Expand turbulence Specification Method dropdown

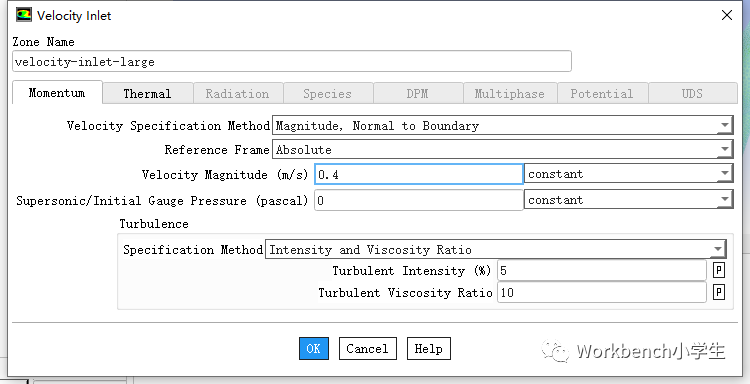click(496, 250)
